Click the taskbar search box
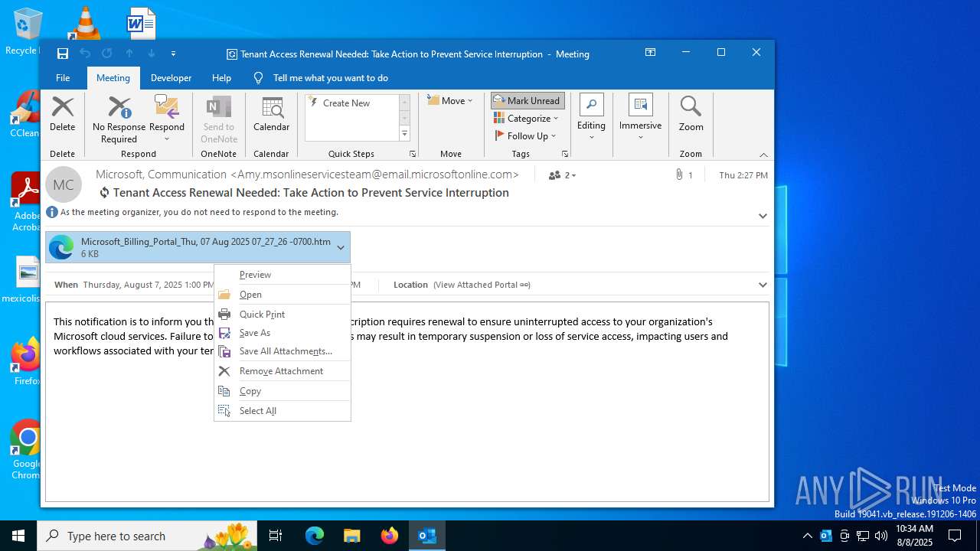980x551 pixels. [x=147, y=536]
